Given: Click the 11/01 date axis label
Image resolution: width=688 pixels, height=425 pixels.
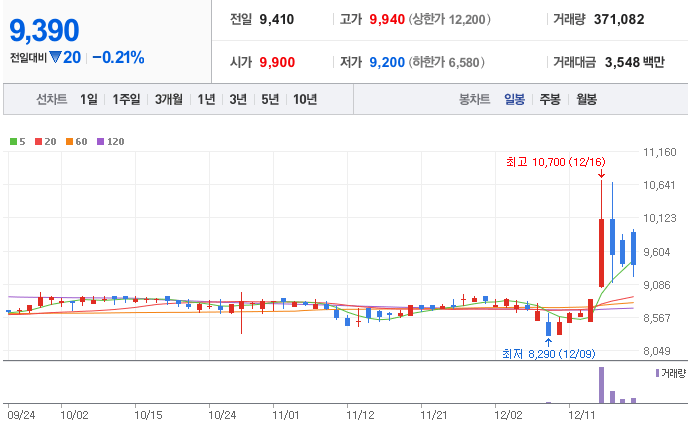Looking at the screenshot, I should tap(286, 415).
